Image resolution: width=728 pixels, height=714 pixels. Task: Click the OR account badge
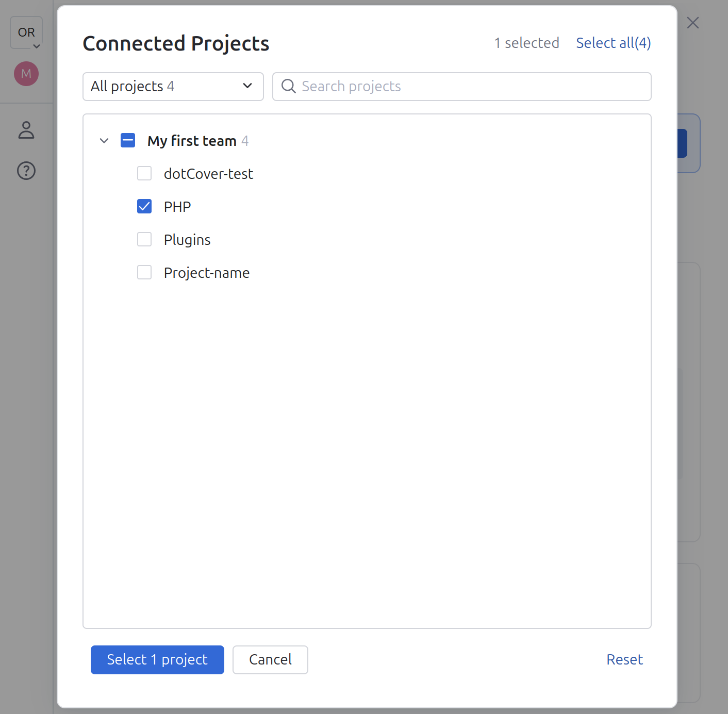[x=26, y=31]
